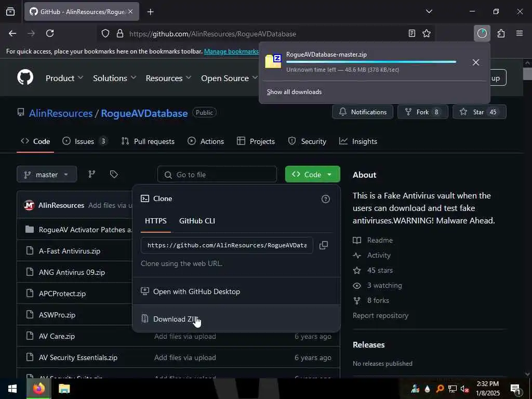Image resolution: width=532 pixels, height=399 pixels.
Task: Open the Manage bookmarks link
Action: 231,51
